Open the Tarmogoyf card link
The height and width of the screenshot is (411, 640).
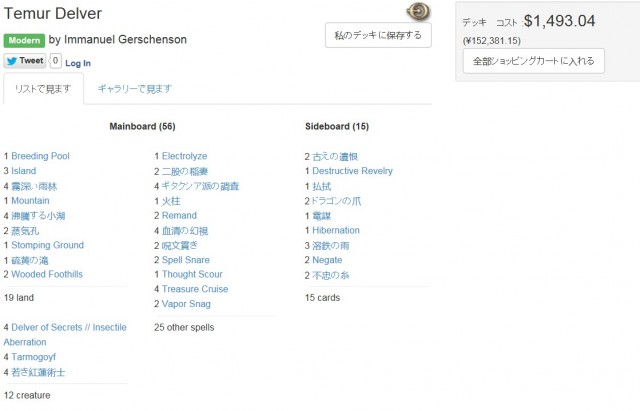[33, 357]
